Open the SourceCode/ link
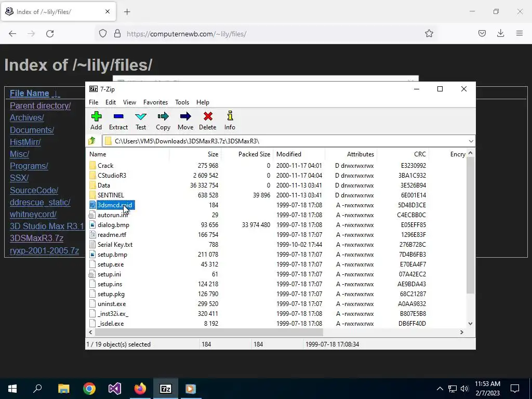The image size is (532, 399). tap(34, 190)
